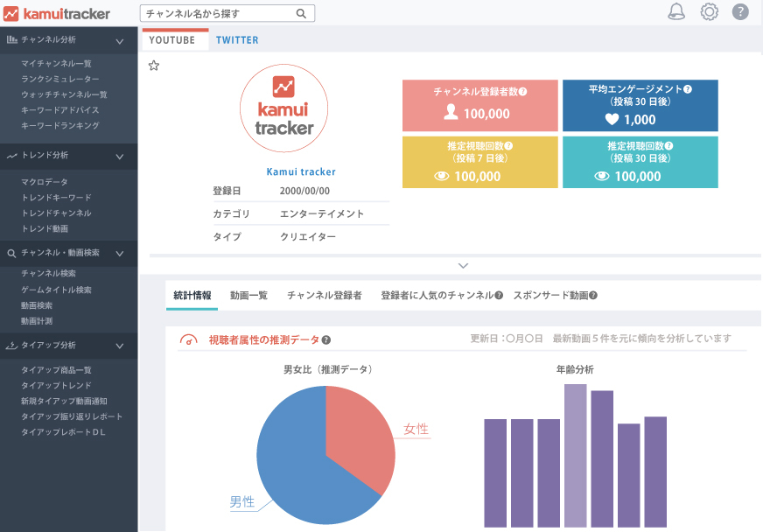This screenshot has width=763, height=532.
Task: Click help icon beside 視聴者属性の推測データ
Action: point(326,340)
